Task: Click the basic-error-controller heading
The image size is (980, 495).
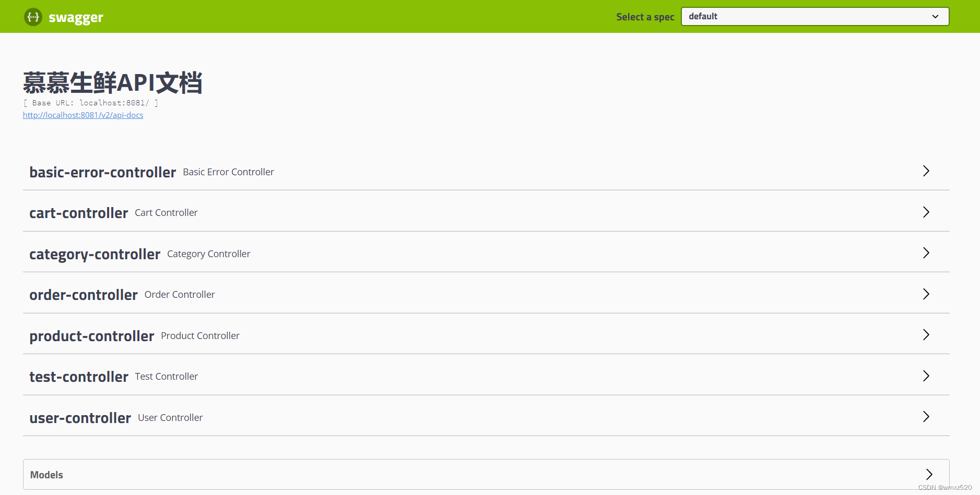Action: click(103, 172)
